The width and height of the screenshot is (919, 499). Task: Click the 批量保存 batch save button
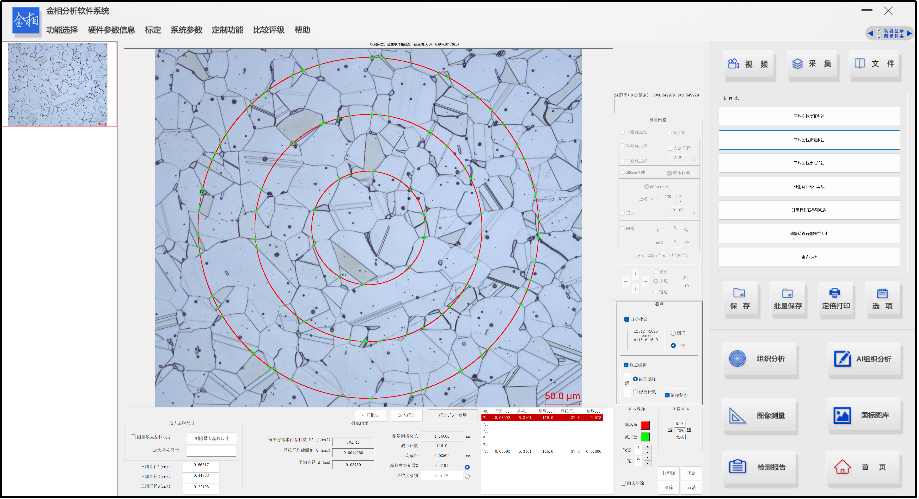point(788,299)
